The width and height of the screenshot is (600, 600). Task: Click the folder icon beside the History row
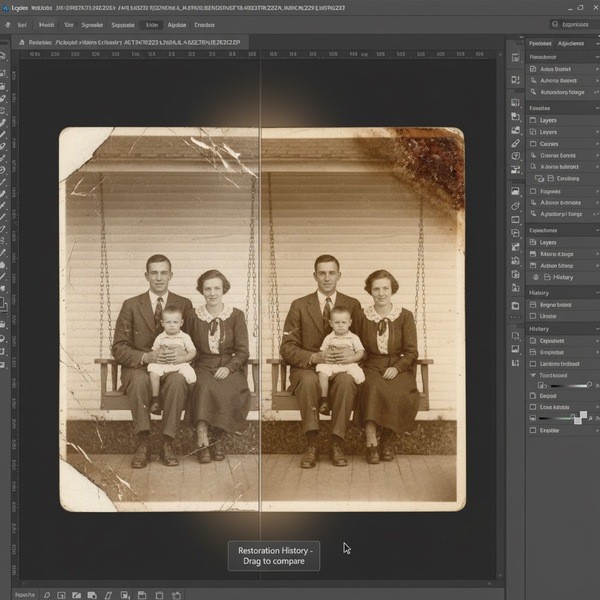(x=547, y=277)
